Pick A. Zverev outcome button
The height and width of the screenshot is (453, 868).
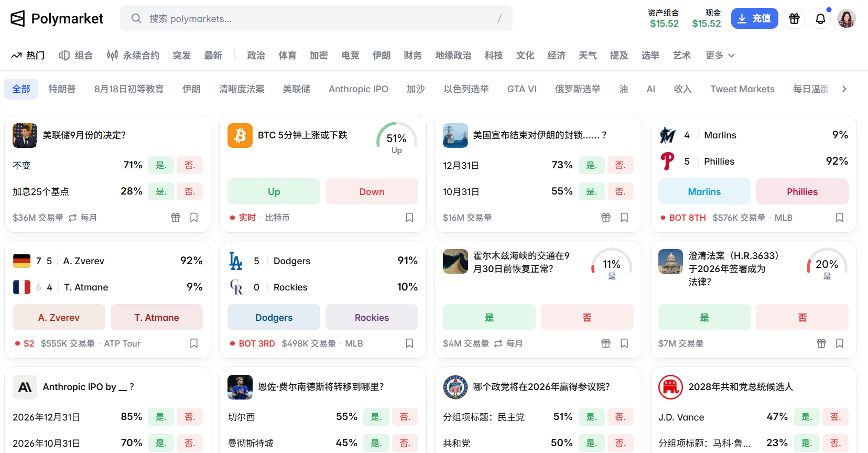59,317
